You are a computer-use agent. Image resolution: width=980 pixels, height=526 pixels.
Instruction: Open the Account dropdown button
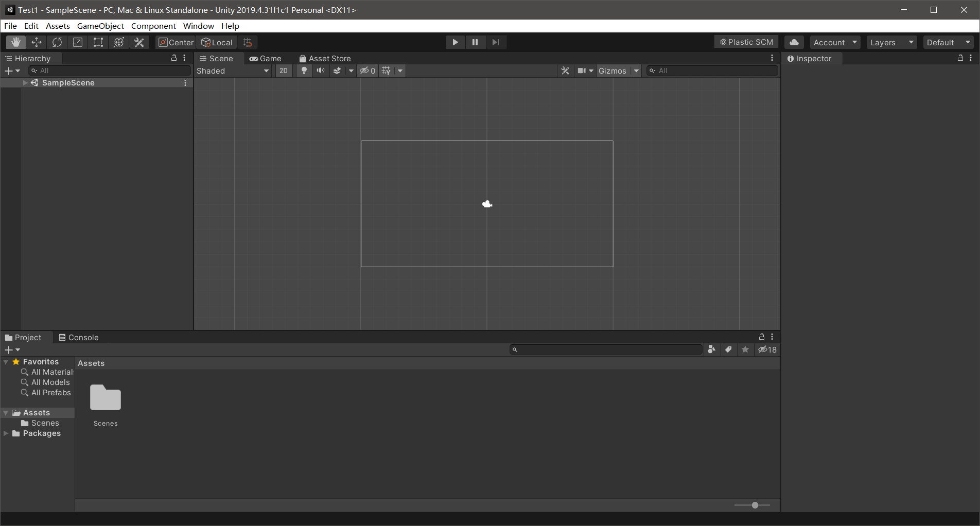(x=834, y=42)
